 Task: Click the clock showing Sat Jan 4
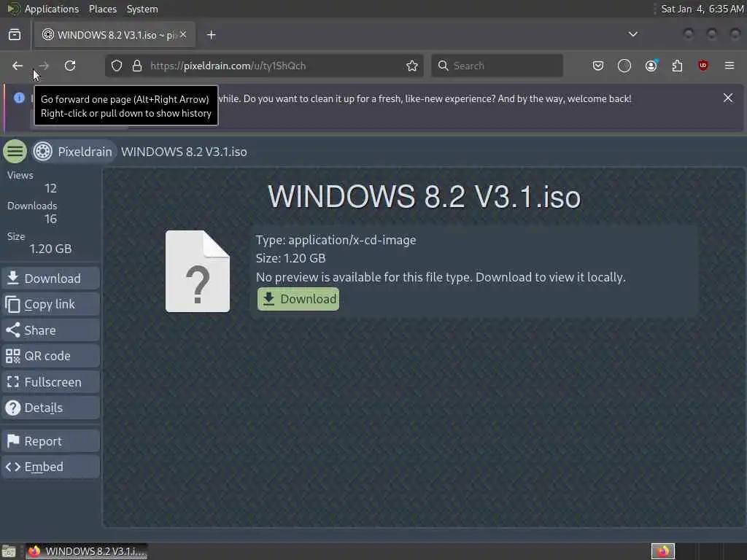(703, 9)
